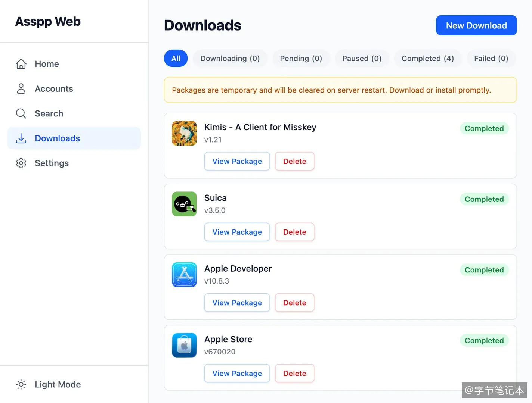Delete the Kimis download
Image resolution: width=532 pixels, height=403 pixels.
click(294, 161)
